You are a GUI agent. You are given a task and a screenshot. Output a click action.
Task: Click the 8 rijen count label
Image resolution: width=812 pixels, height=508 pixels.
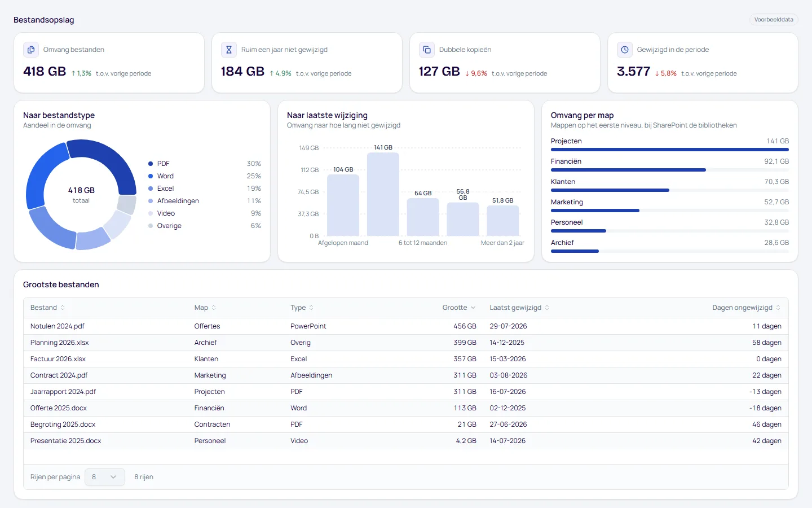click(144, 477)
